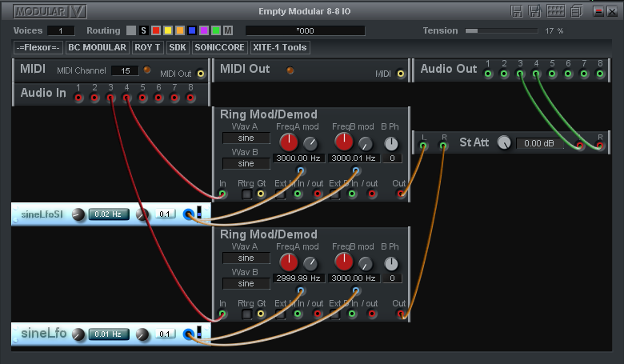Click Audio Out jack number 1

pos(488,74)
